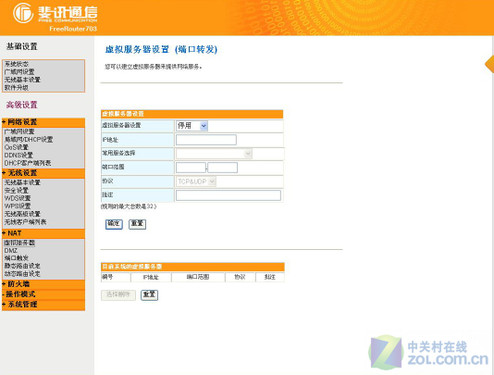Click the Phicomm logo in the header

(x=55, y=13)
